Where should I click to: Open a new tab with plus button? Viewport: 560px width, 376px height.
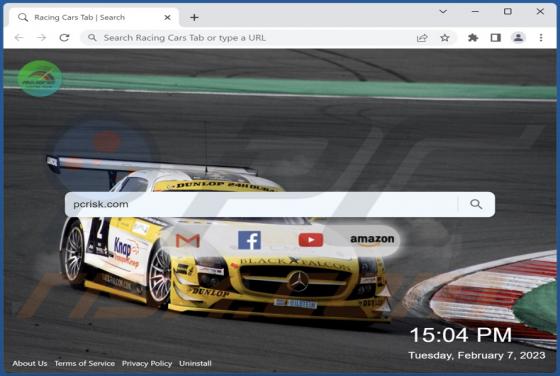pos(194,17)
